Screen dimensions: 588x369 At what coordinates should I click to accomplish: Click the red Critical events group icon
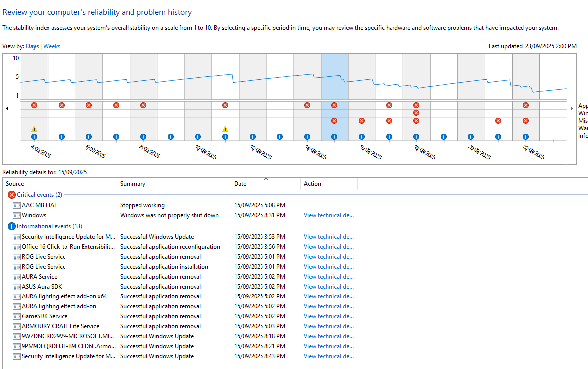[x=12, y=195]
